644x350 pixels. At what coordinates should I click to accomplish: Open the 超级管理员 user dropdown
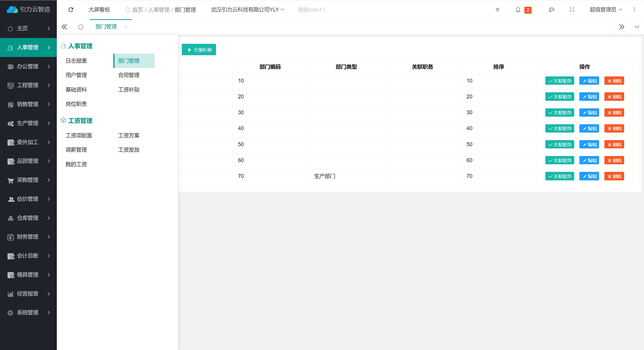coord(606,10)
